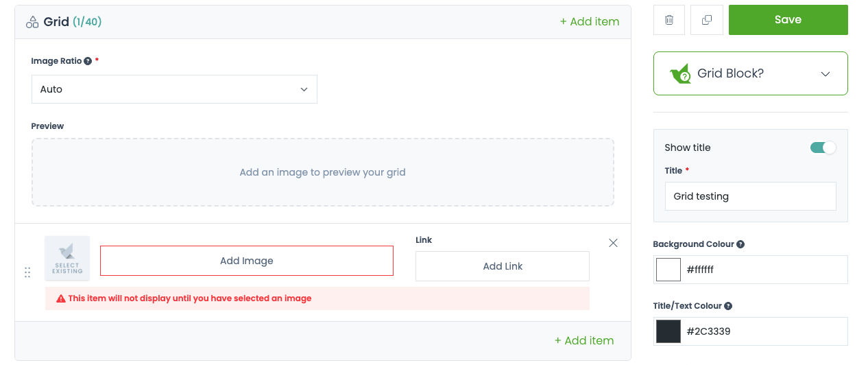Click the dark Title/Text Colour swatch
Image resolution: width=868 pixels, height=365 pixels.
[x=668, y=331]
